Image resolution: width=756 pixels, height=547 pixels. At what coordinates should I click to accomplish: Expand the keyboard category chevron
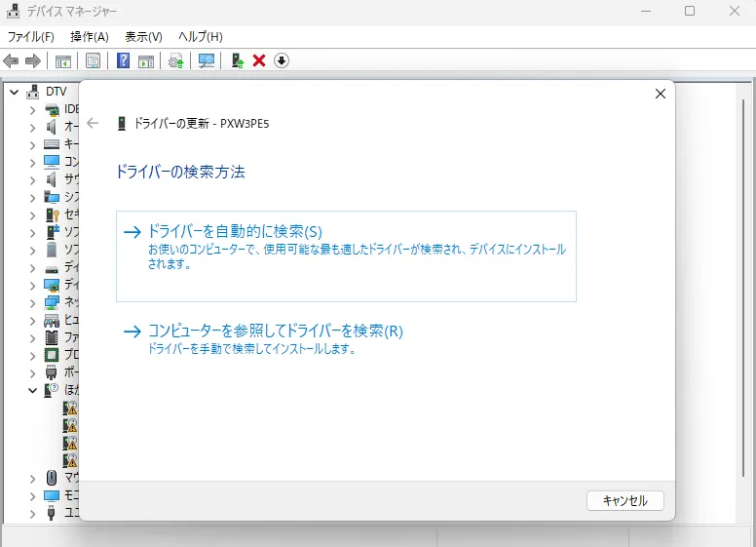coord(32,145)
